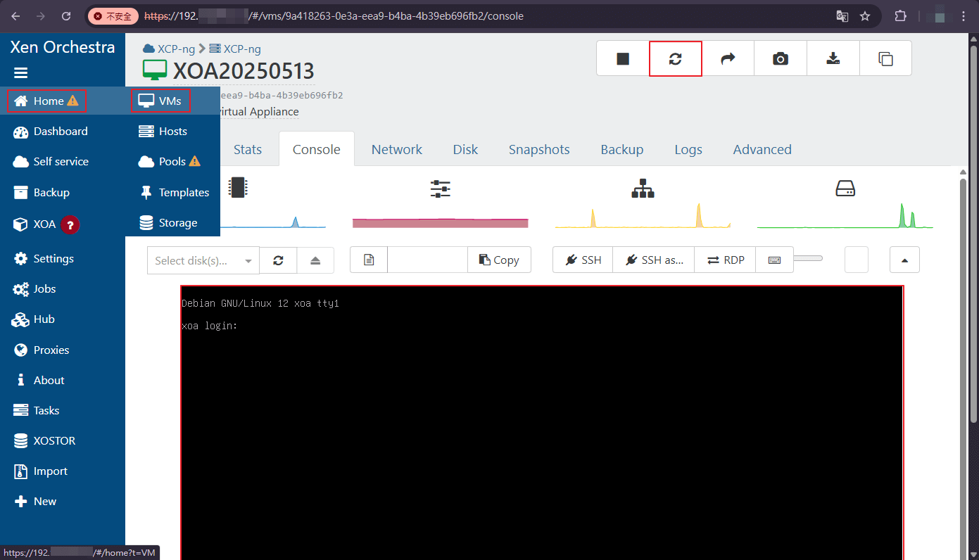Open the Select disk(s) dropdown

click(x=203, y=260)
